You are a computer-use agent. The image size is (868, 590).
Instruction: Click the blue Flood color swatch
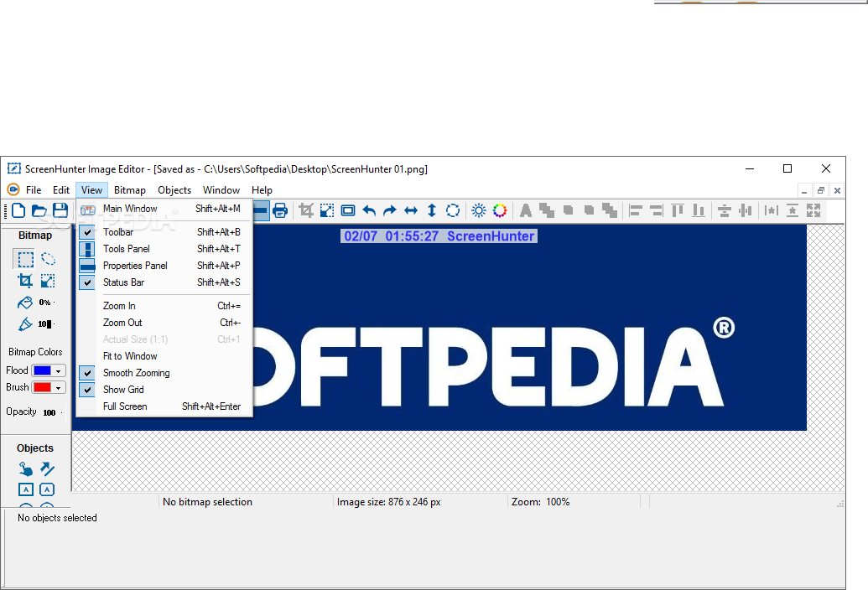click(x=42, y=370)
